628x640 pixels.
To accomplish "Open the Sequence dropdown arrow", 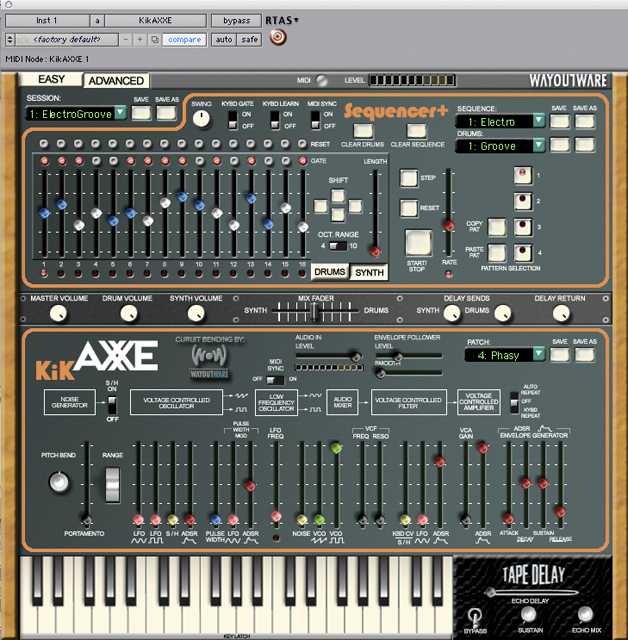I will (x=539, y=120).
